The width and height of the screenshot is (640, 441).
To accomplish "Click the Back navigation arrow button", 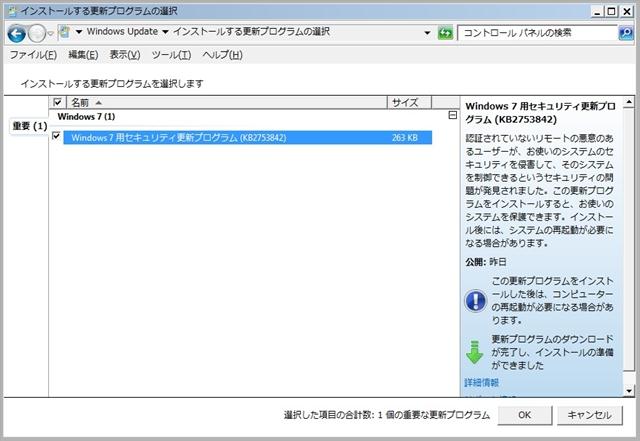I will point(16,33).
